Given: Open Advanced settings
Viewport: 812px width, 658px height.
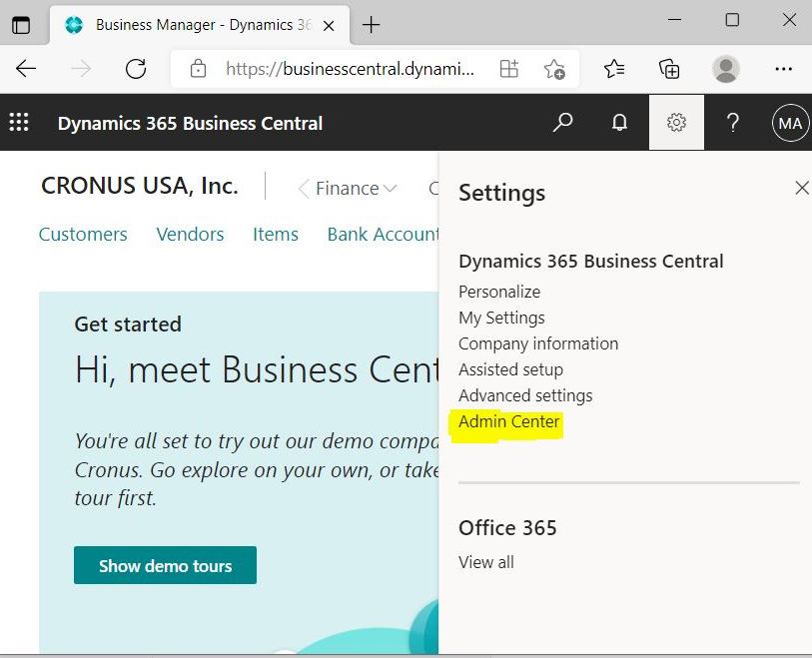Looking at the screenshot, I should tap(525, 395).
